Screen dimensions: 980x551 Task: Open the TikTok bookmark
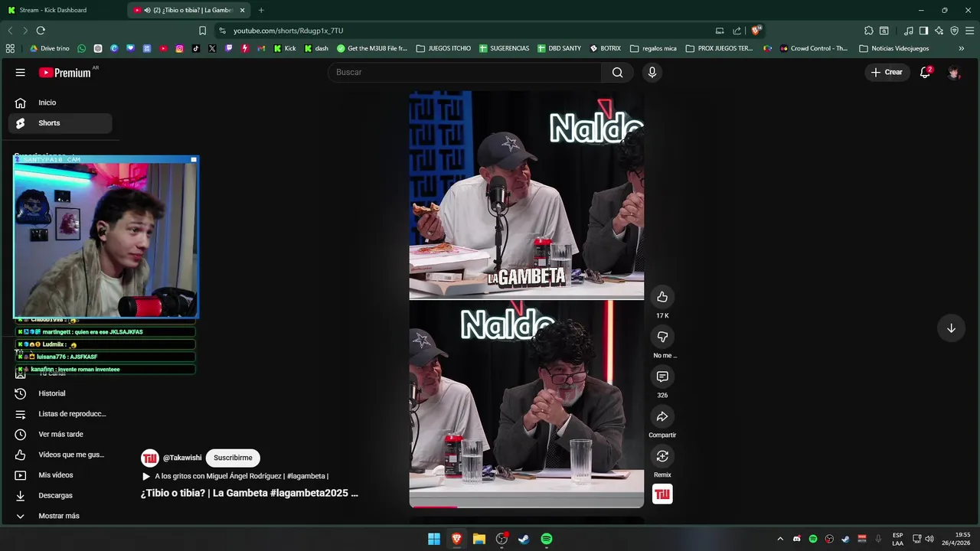[x=196, y=48]
